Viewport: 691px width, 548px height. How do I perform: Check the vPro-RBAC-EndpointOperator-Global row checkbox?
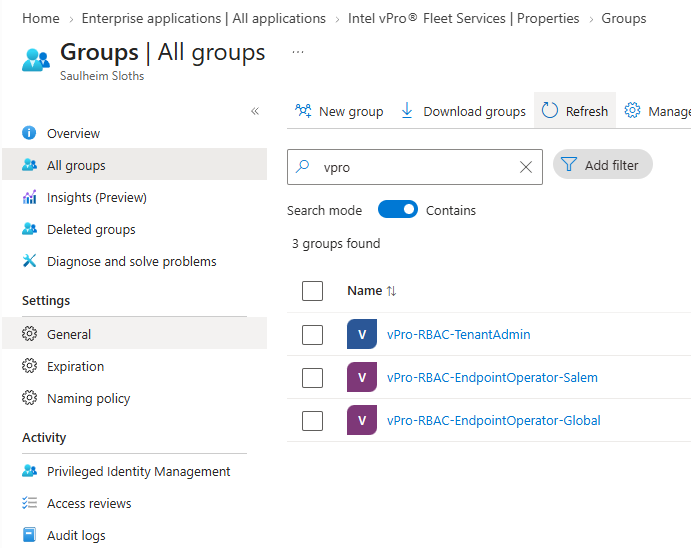point(312,421)
